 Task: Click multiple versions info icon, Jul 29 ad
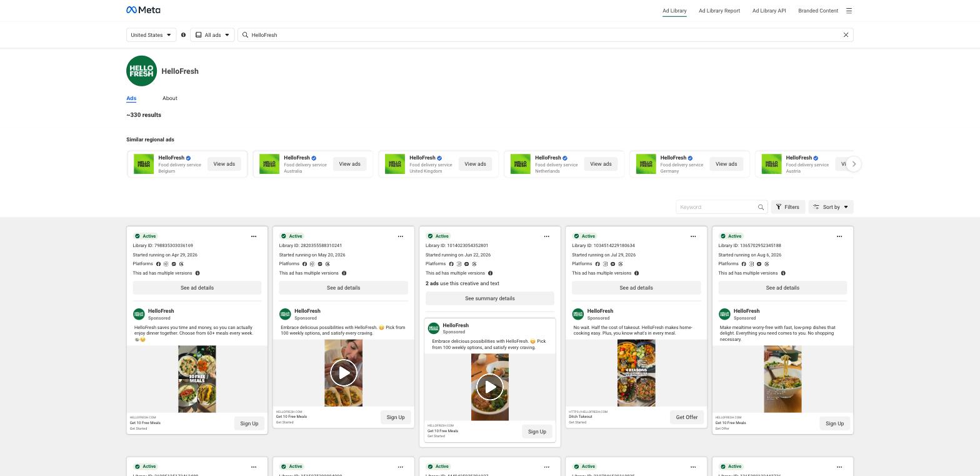pos(636,273)
